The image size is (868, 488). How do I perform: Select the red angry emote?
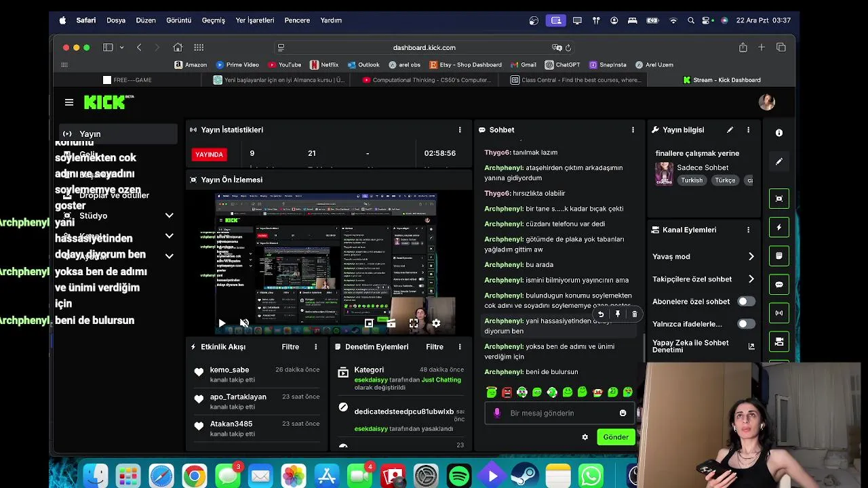pyautogui.click(x=507, y=392)
